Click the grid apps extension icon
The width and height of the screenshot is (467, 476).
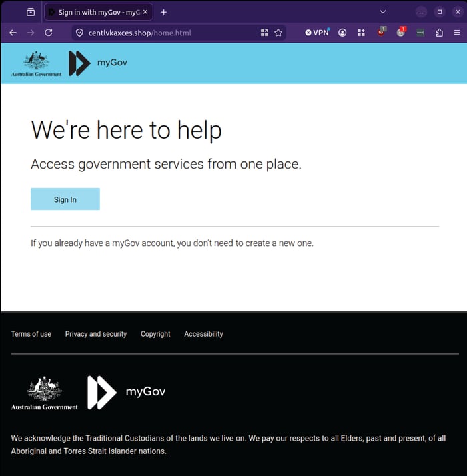[x=361, y=33]
